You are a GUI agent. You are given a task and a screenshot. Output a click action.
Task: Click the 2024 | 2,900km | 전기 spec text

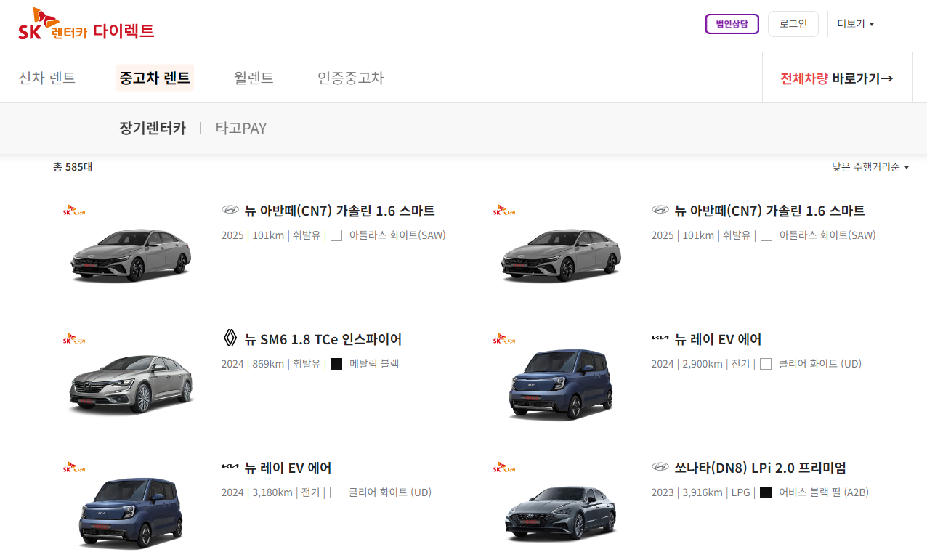coord(700,364)
